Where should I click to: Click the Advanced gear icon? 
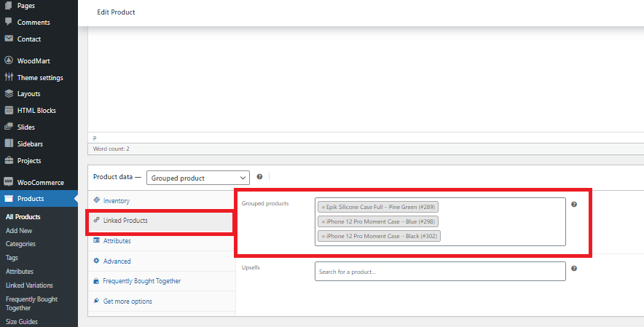[x=96, y=261]
